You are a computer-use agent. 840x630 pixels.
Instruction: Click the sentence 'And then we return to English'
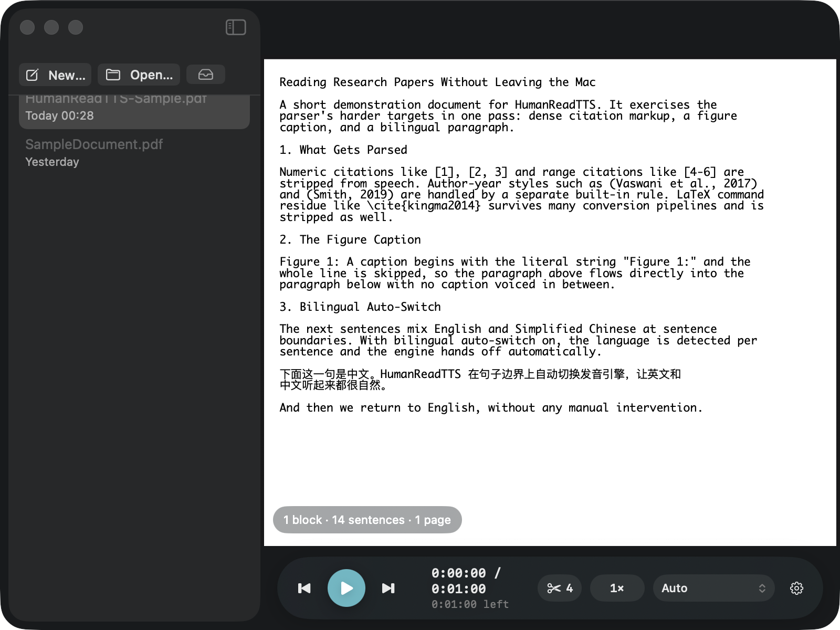tap(379, 407)
